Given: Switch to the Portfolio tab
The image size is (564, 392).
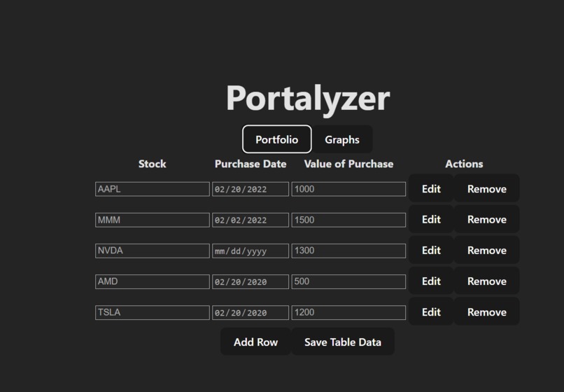Looking at the screenshot, I should click(x=276, y=139).
